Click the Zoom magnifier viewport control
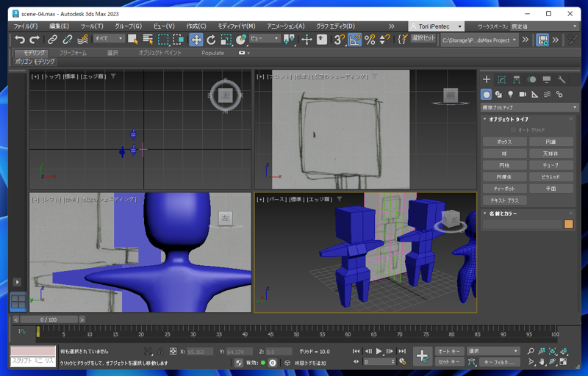Image resolution: width=588 pixels, height=376 pixels. click(x=531, y=351)
